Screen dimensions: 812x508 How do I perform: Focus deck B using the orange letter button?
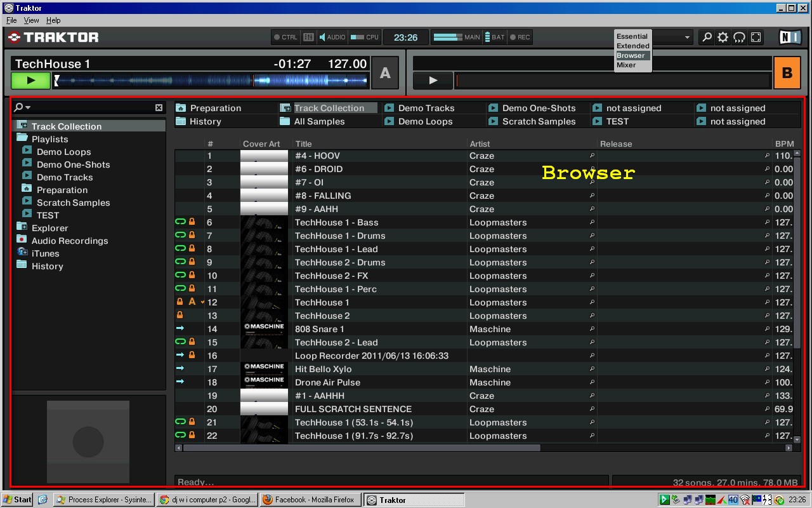point(787,73)
